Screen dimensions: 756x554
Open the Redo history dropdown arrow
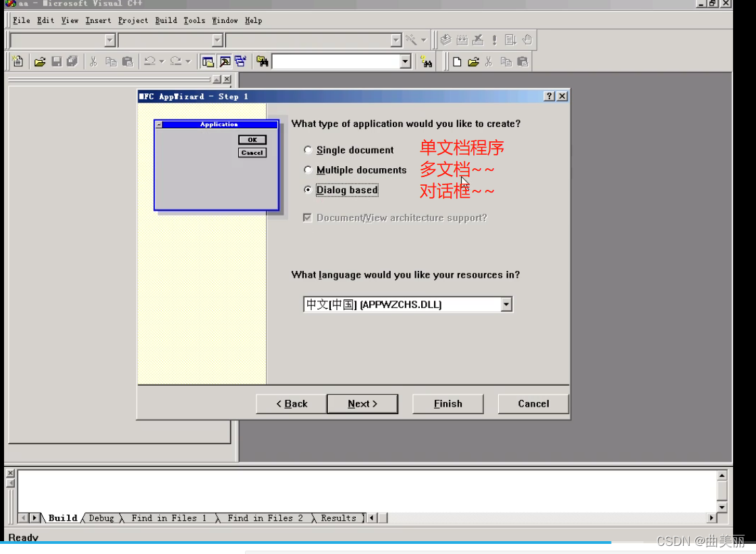(188, 61)
